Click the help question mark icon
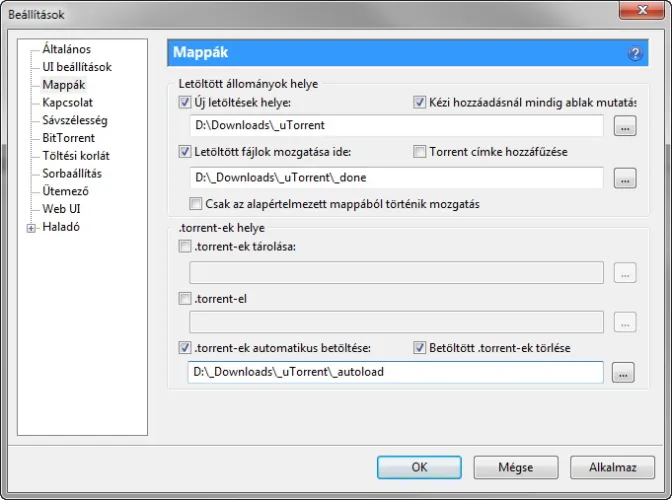 point(634,54)
